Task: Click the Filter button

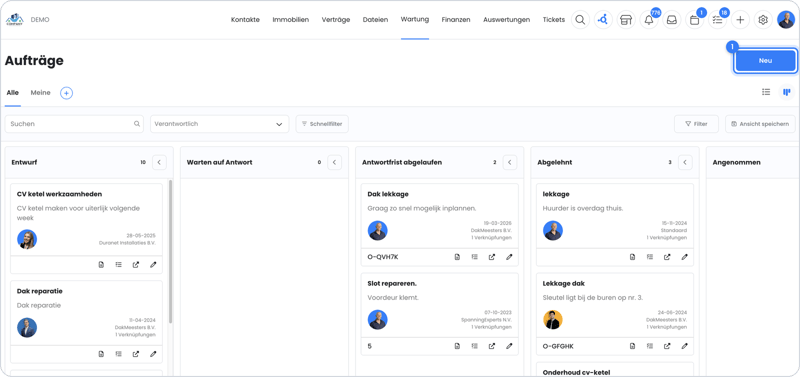Action: [696, 124]
